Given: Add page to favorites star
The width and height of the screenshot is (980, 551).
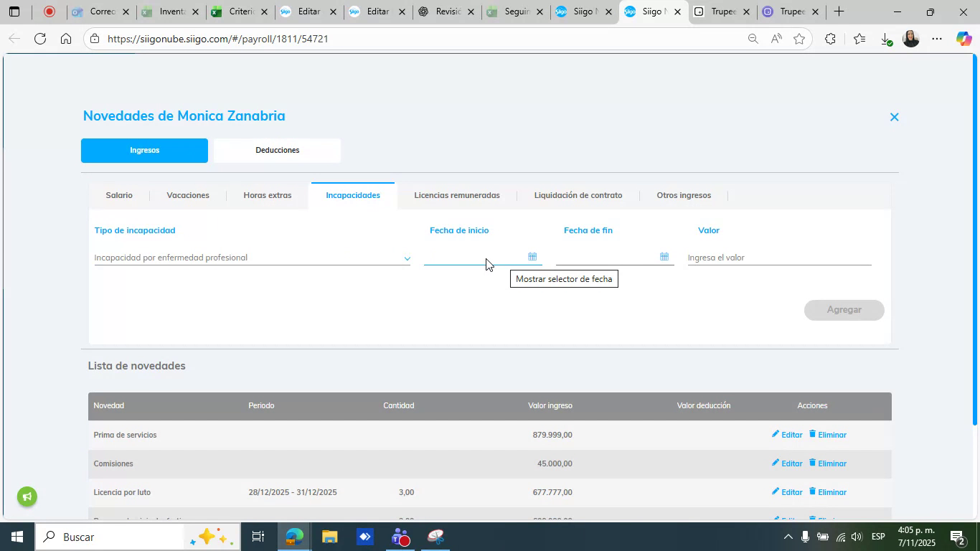Looking at the screenshot, I should (799, 39).
